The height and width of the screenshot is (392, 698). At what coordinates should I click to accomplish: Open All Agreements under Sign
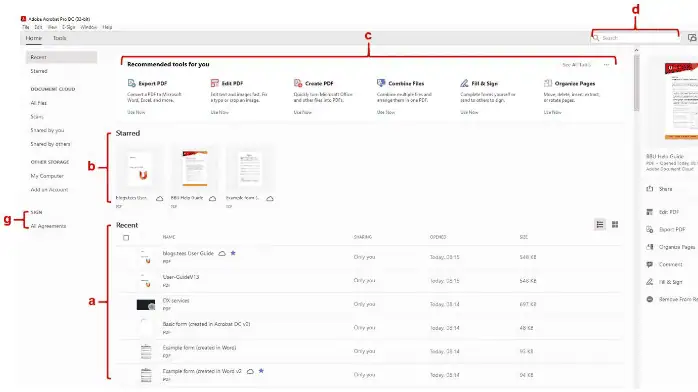[48, 226]
